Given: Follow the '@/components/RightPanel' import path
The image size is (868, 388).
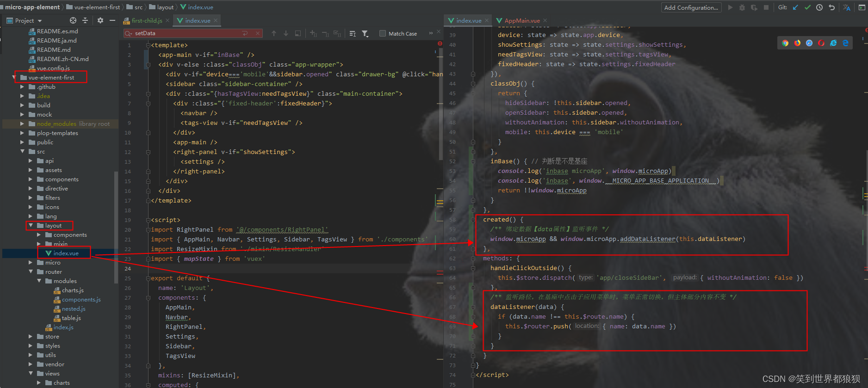Looking at the screenshot, I should pyautogui.click(x=282, y=230).
